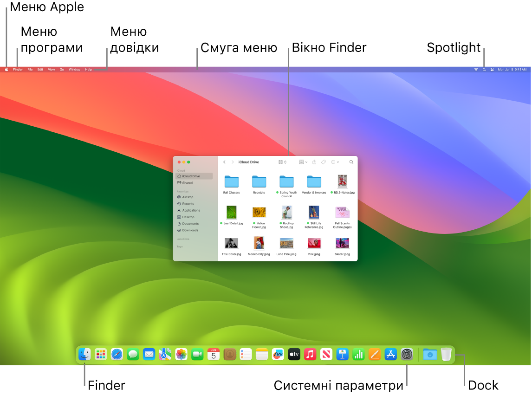Open System Settings from the Dock
This screenshot has height=395, width=532.
tap(406, 354)
